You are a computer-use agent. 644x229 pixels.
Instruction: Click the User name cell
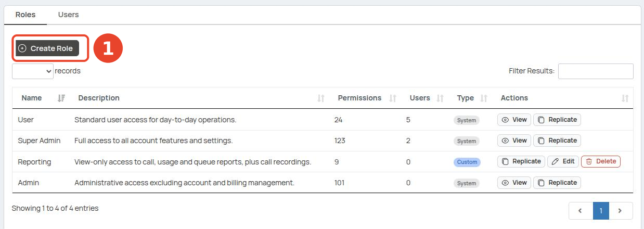click(25, 120)
